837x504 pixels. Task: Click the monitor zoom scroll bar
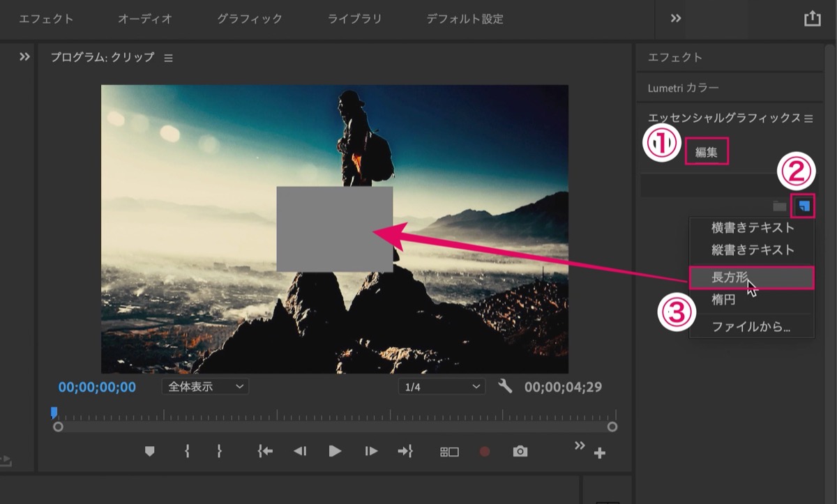[x=335, y=427]
